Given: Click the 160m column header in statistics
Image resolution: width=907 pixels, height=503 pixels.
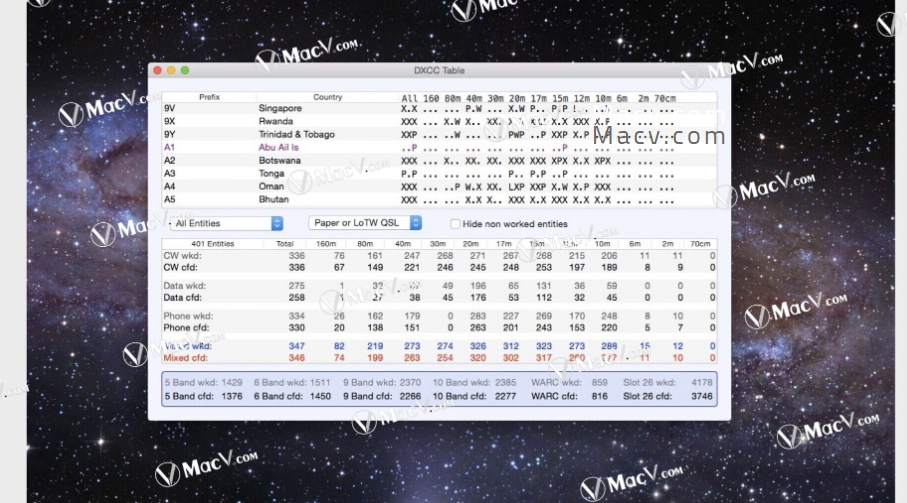Looking at the screenshot, I should pyautogui.click(x=326, y=244).
